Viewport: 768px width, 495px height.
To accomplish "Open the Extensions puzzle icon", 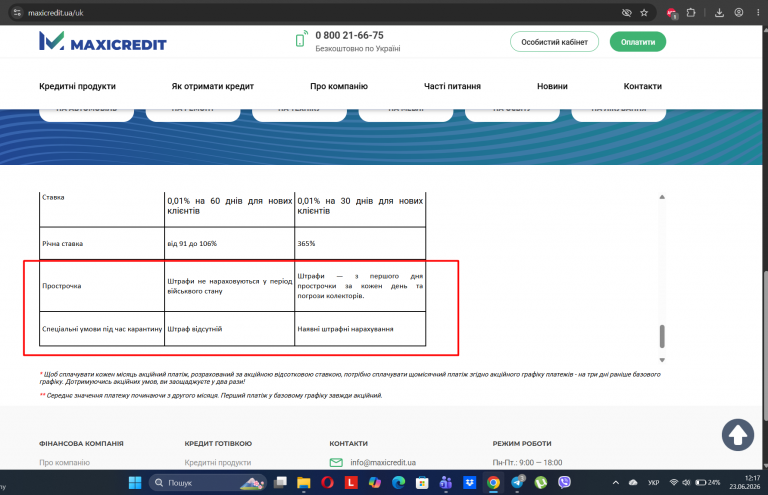I will point(691,13).
